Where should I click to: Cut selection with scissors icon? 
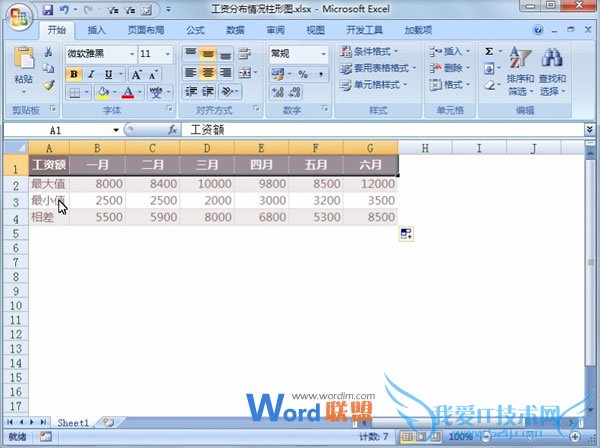[x=48, y=52]
